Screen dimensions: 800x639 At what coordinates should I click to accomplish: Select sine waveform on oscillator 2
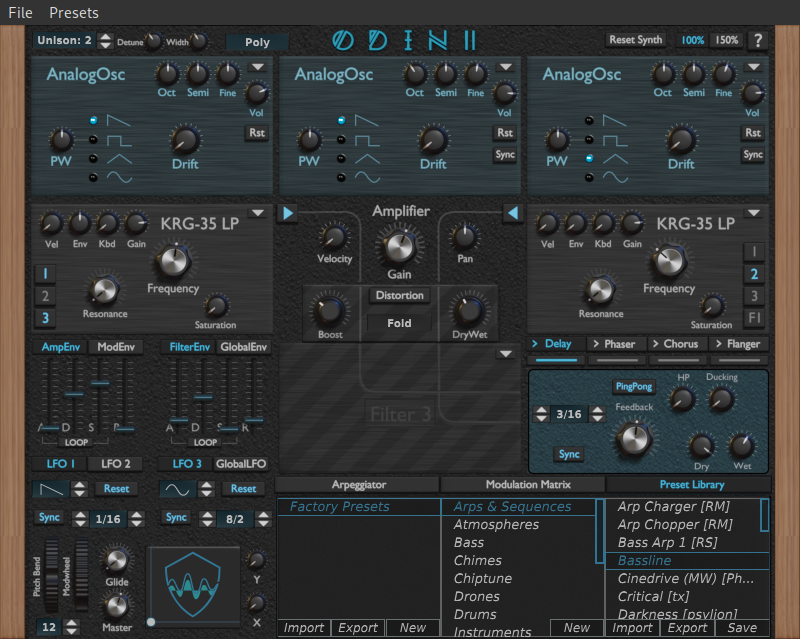tap(341, 178)
